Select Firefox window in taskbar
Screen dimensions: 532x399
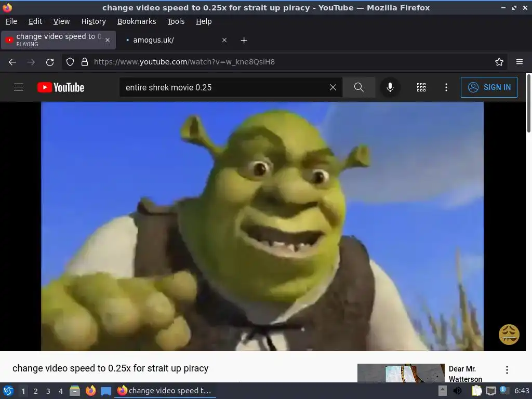pyautogui.click(x=165, y=391)
